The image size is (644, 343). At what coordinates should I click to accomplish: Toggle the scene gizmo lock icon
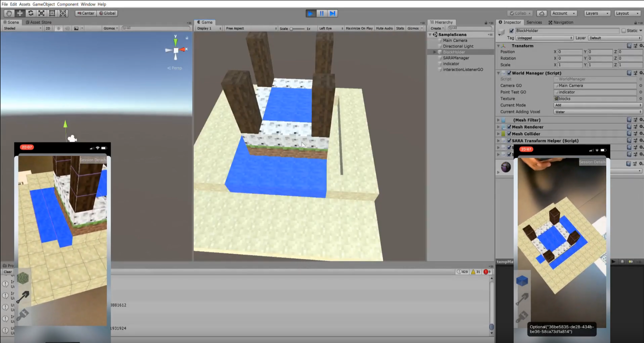(187, 38)
